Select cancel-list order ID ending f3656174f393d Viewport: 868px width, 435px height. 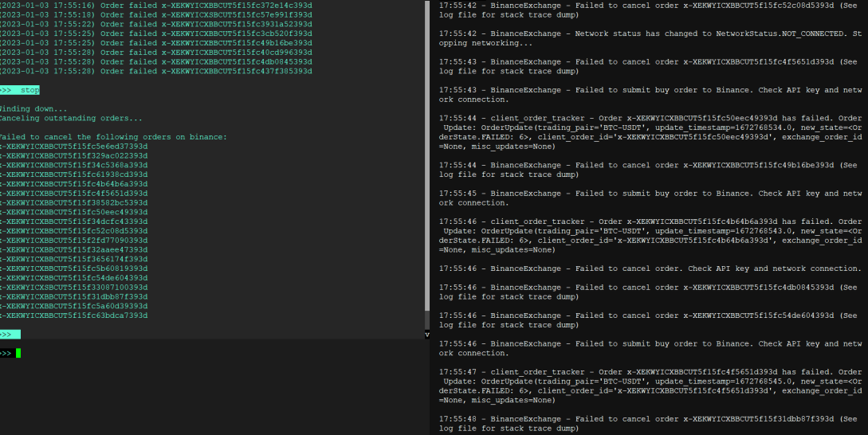pos(73,260)
